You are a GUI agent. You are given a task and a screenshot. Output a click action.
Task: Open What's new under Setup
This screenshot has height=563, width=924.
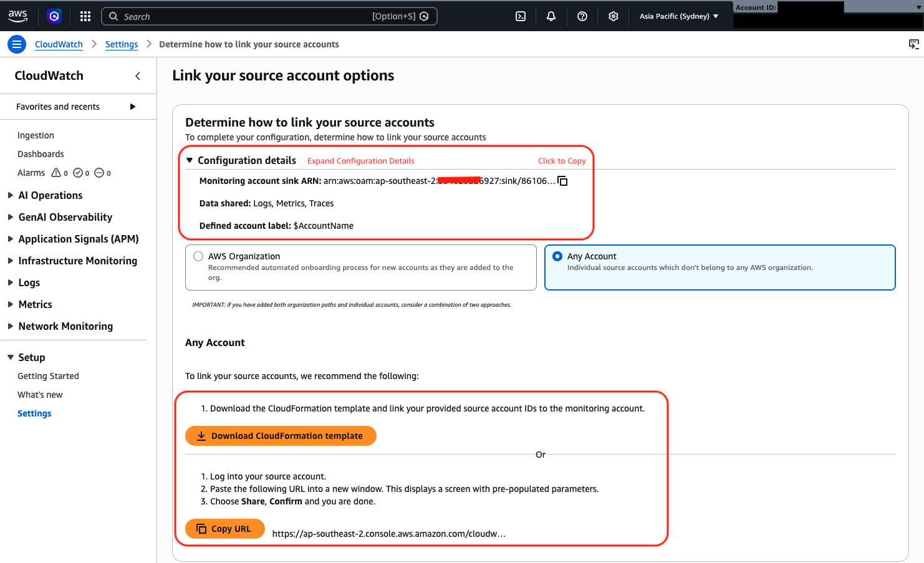click(x=40, y=395)
